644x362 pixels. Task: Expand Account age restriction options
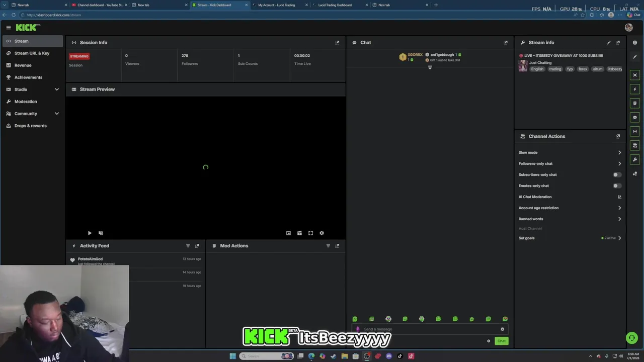coord(619,208)
